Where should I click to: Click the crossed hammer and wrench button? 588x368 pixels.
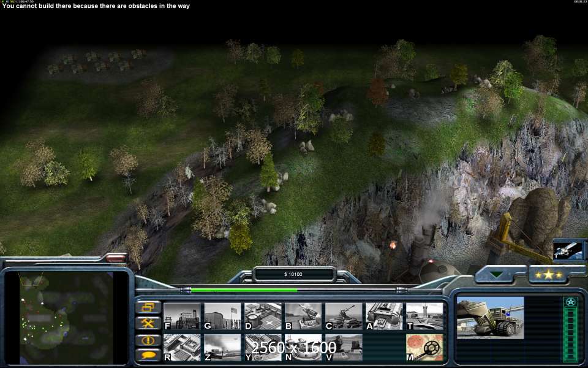(x=148, y=323)
